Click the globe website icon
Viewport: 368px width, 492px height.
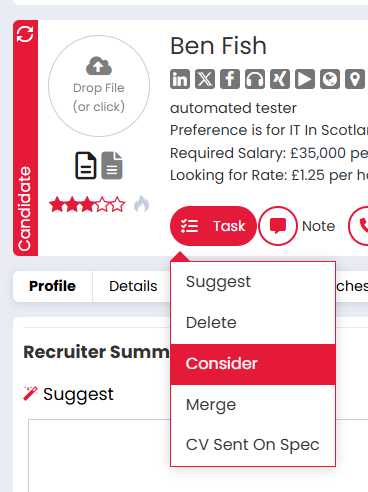[330, 79]
